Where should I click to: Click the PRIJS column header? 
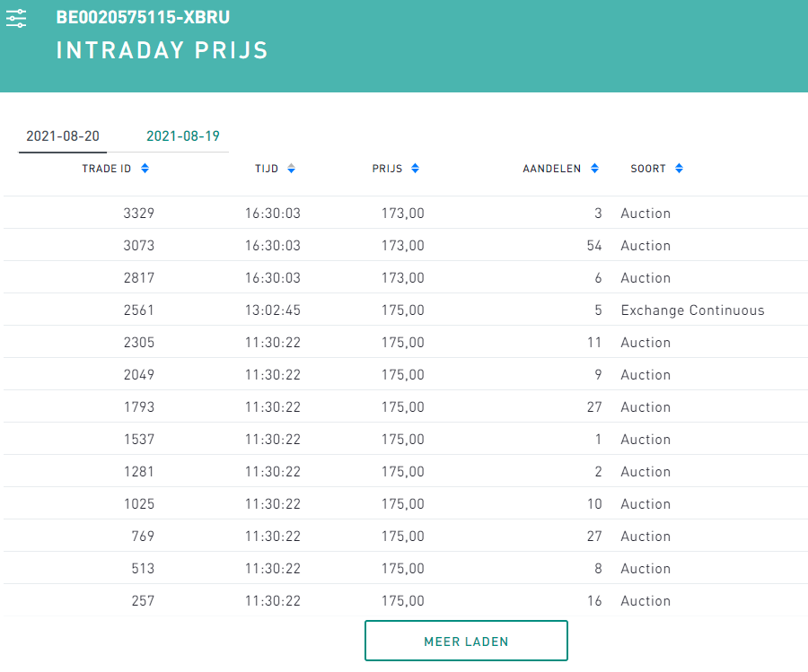point(387,169)
